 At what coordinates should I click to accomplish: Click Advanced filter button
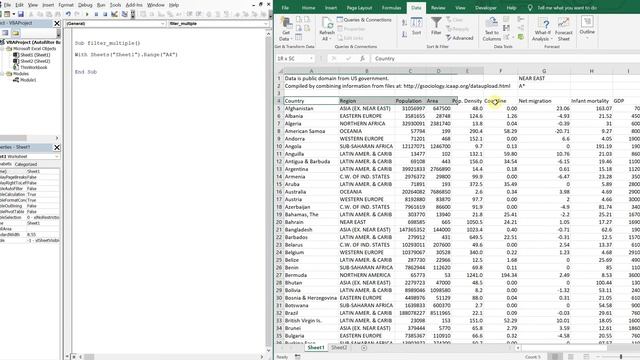[460, 38]
